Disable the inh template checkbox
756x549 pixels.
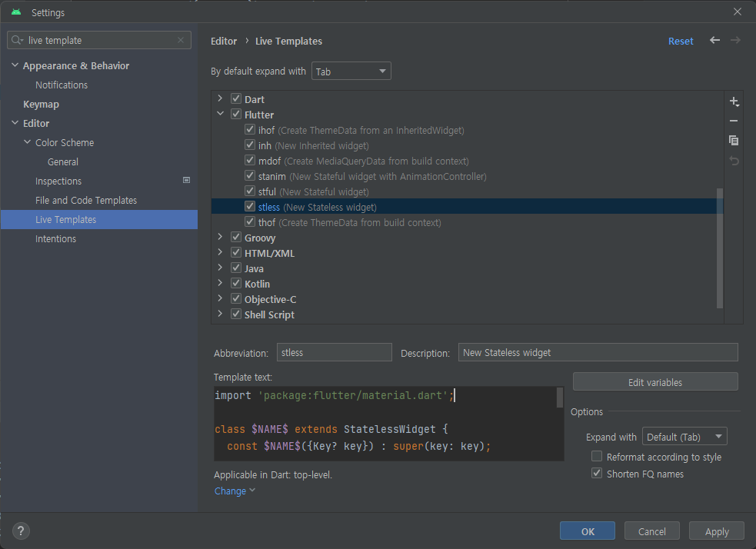click(250, 145)
